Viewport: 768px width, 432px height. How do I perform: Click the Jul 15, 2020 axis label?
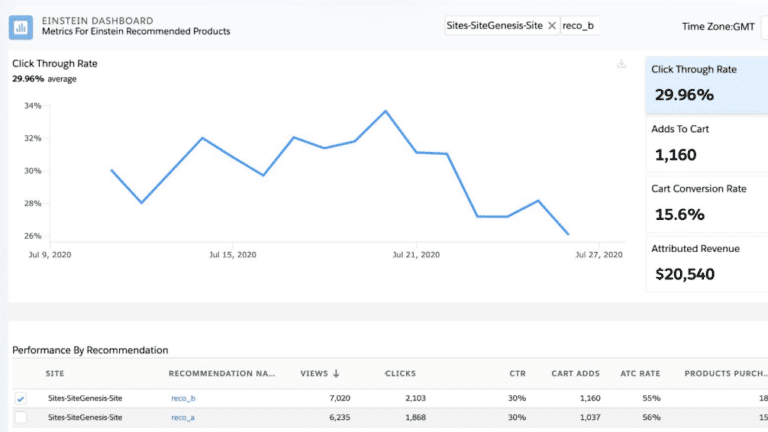point(233,255)
